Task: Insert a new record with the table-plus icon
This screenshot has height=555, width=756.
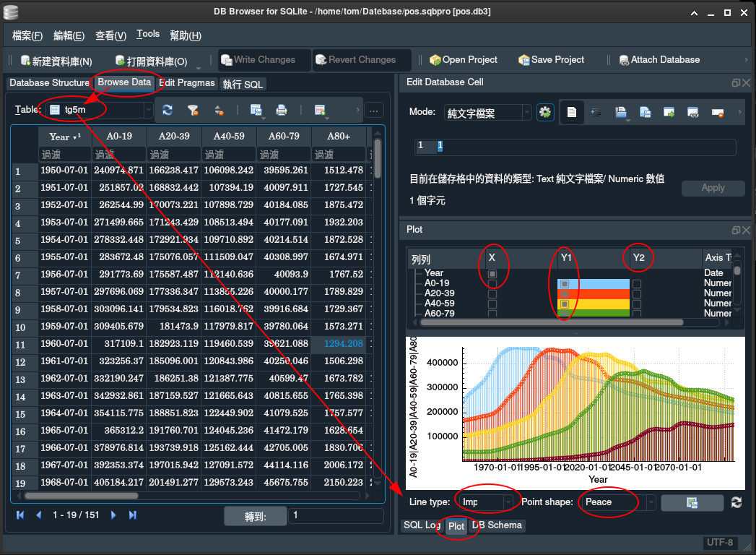Action: pos(320,110)
